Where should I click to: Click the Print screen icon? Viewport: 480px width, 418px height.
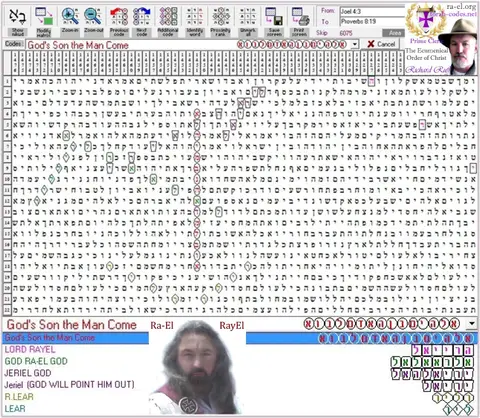point(300,16)
